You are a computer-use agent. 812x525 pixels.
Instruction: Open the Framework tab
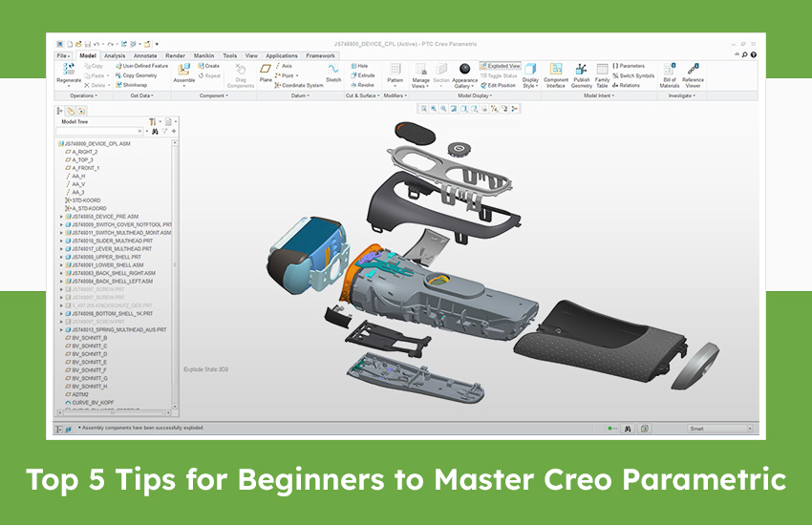tap(320, 56)
